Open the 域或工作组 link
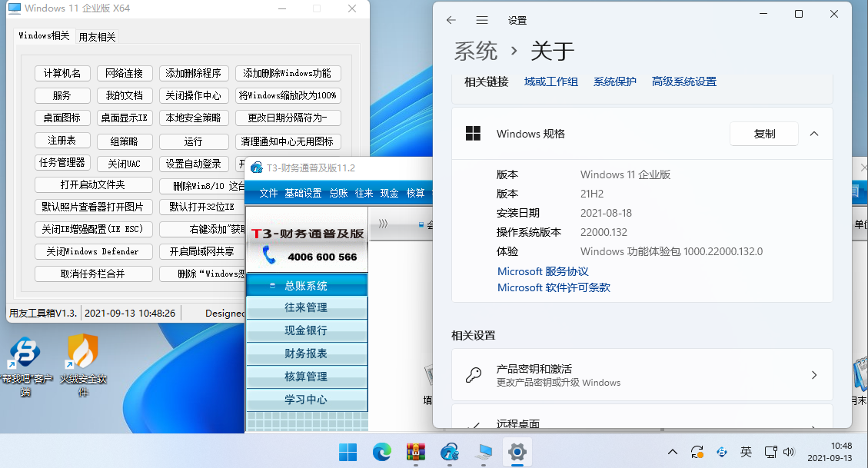The height and width of the screenshot is (468, 868). click(550, 82)
